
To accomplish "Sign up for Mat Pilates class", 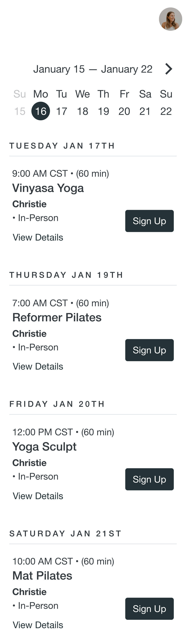I will pos(149,608).
